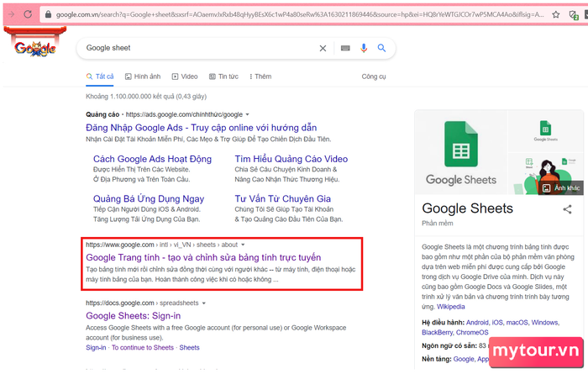This screenshot has width=588, height=374.
Task: Expand arrow beside docs.google.com spreadsheets URL
Action: 204,303
